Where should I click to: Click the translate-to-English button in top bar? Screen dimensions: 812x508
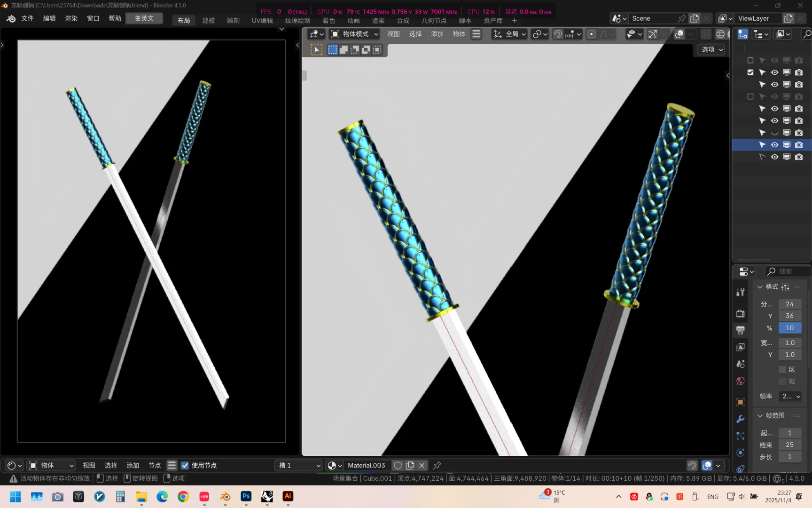pos(144,18)
